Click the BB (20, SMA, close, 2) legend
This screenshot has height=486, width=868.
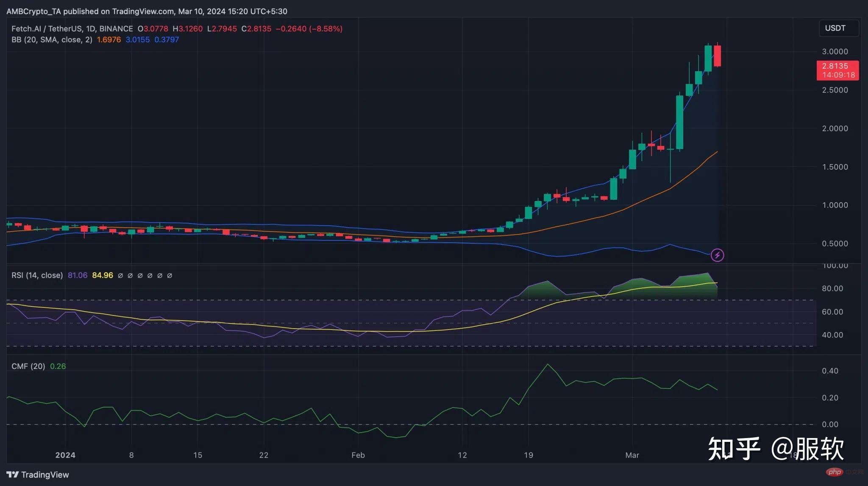click(52, 40)
